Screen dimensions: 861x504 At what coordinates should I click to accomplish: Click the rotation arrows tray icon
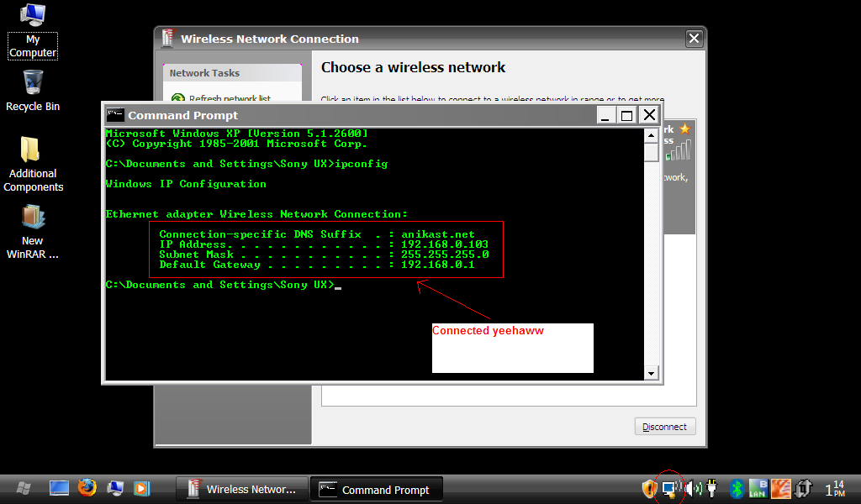coord(803,488)
